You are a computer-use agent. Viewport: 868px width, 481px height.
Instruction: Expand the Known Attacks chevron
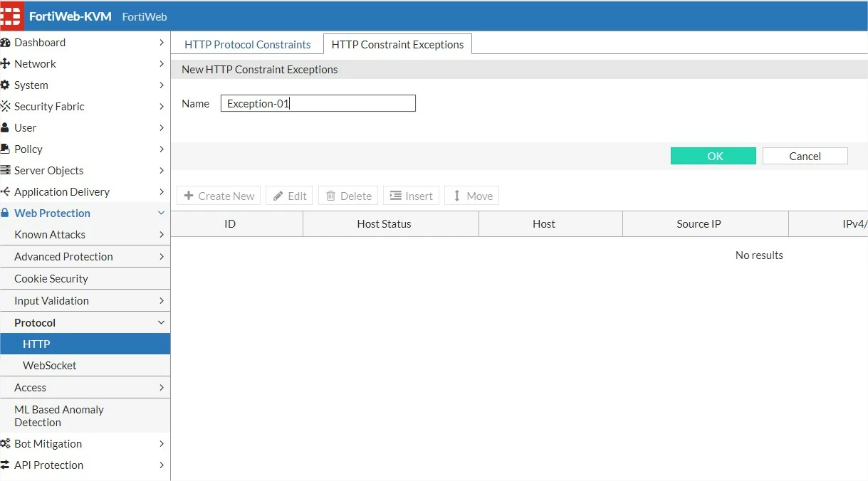(162, 235)
